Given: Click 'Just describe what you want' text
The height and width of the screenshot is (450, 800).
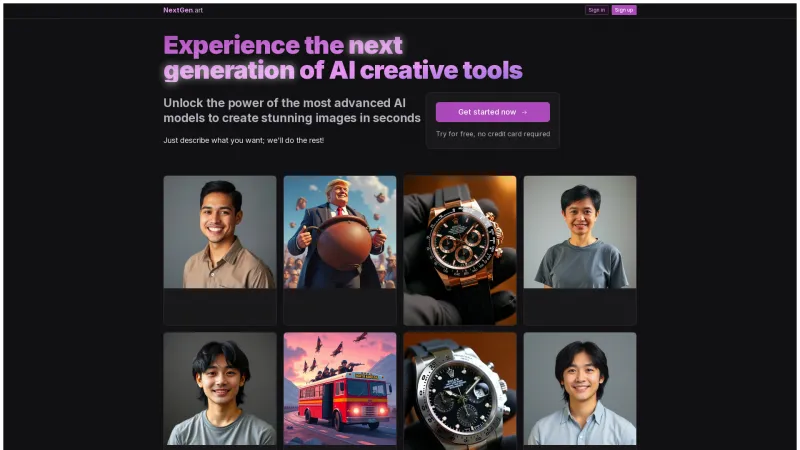Looking at the screenshot, I should coord(243,140).
